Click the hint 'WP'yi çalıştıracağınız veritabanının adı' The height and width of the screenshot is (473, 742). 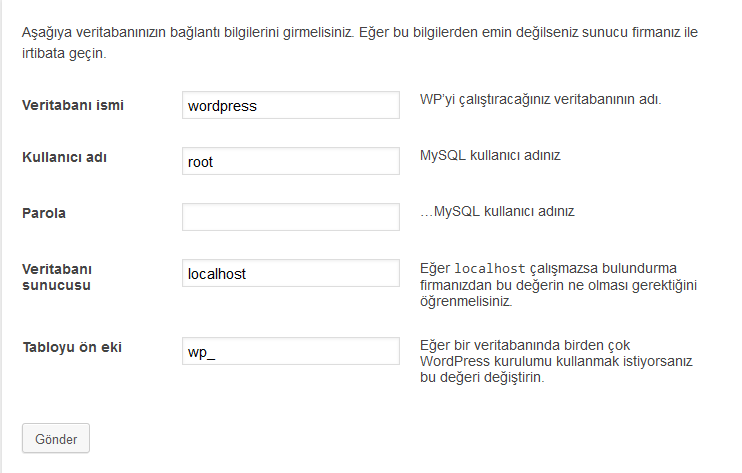pyautogui.click(x=540, y=100)
